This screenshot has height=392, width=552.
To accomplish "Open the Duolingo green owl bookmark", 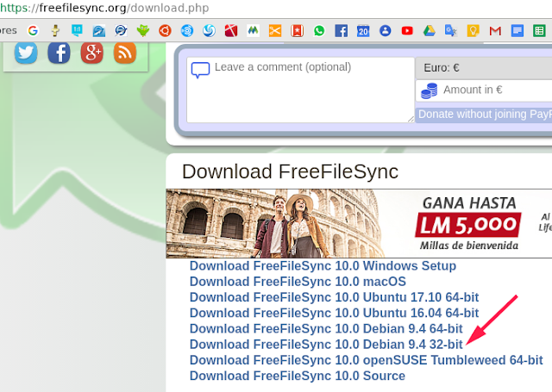I will tap(143, 31).
